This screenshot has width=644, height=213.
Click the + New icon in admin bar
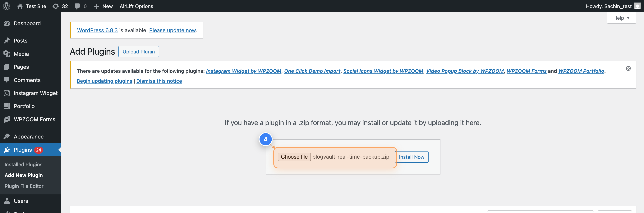coord(97,6)
